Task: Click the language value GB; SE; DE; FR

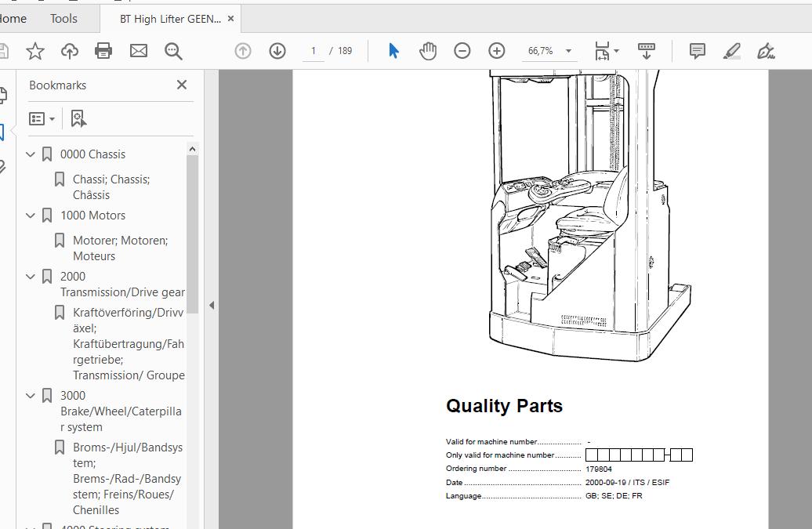Action: pos(614,496)
